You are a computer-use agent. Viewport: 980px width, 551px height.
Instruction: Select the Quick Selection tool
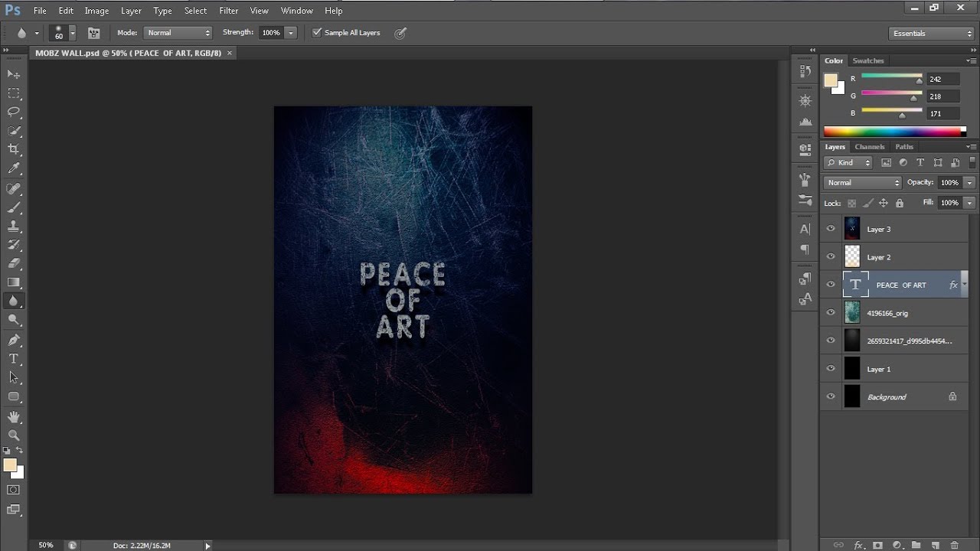coord(14,131)
